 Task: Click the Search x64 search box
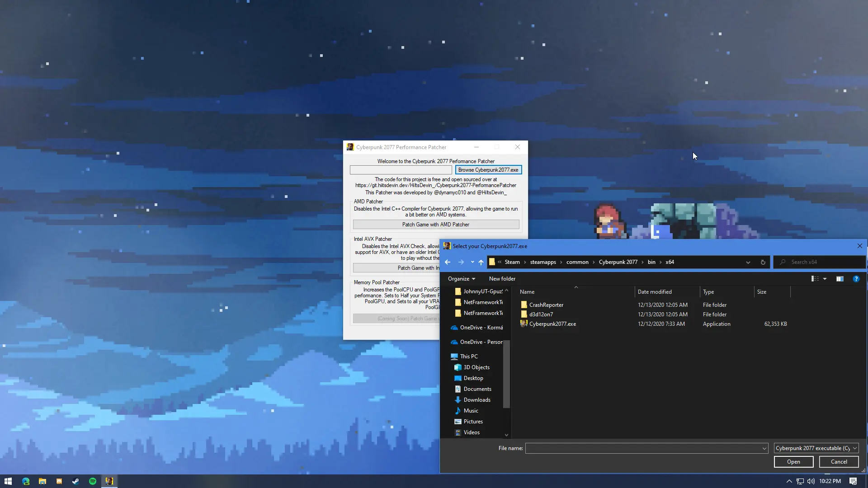pyautogui.click(x=823, y=262)
